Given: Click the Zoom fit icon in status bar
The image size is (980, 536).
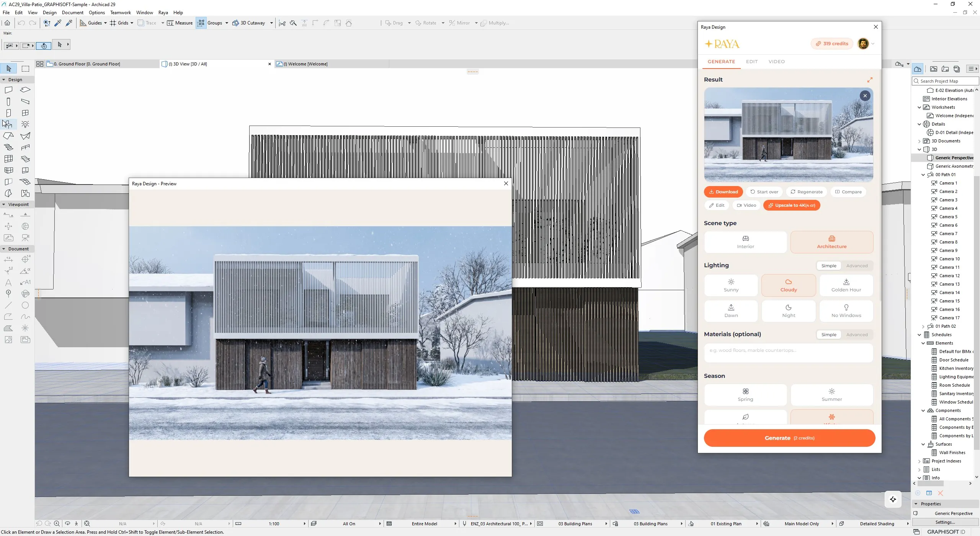Looking at the screenshot, I should tap(87, 523).
